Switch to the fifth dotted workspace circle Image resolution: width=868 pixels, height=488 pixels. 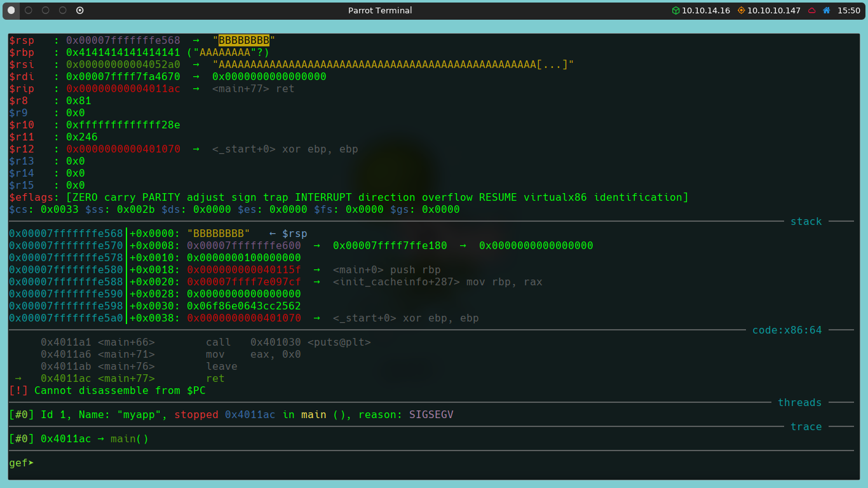point(80,10)
